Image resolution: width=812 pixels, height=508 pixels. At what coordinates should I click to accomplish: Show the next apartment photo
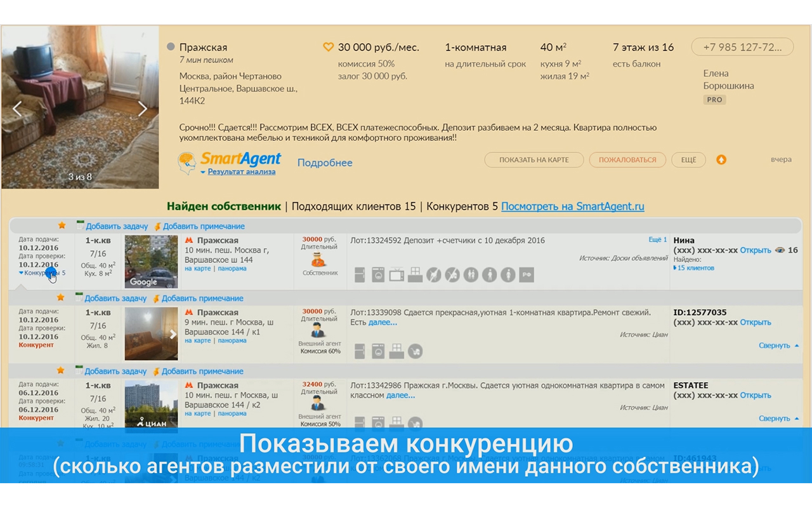click(143, 109)
